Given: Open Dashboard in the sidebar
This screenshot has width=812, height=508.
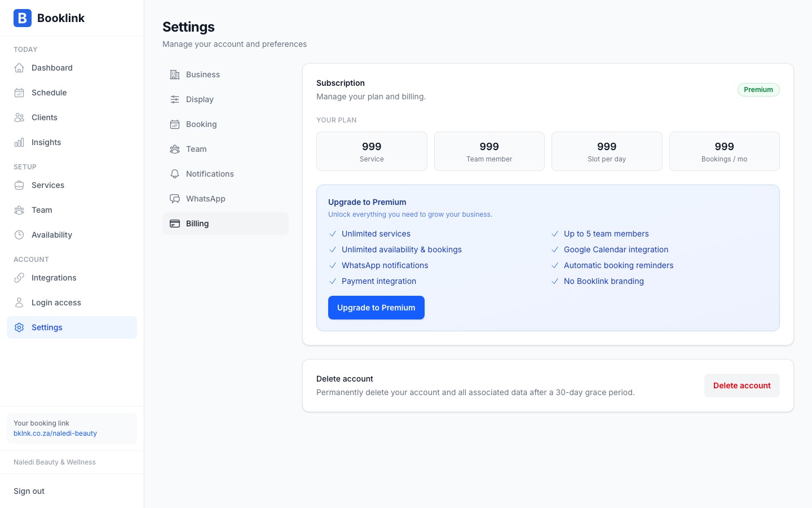Looking at the screenshot, I should 72,68.
